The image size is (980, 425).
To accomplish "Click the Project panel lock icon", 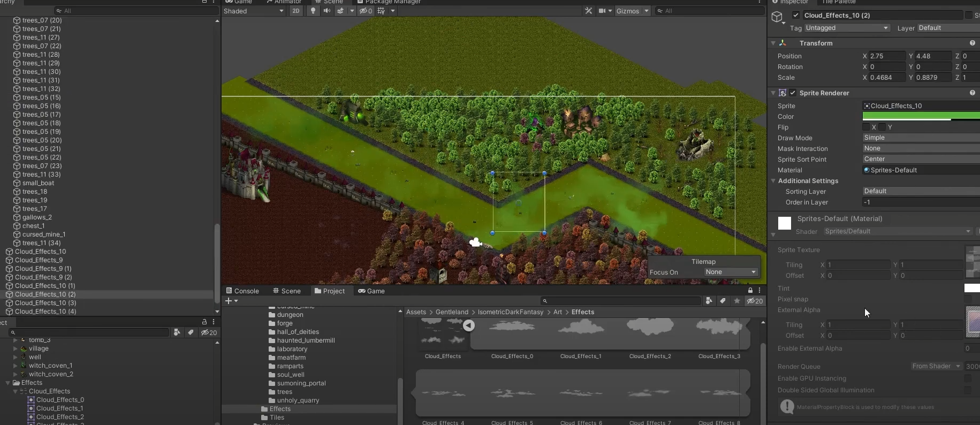I will click(x=750, y=291).
